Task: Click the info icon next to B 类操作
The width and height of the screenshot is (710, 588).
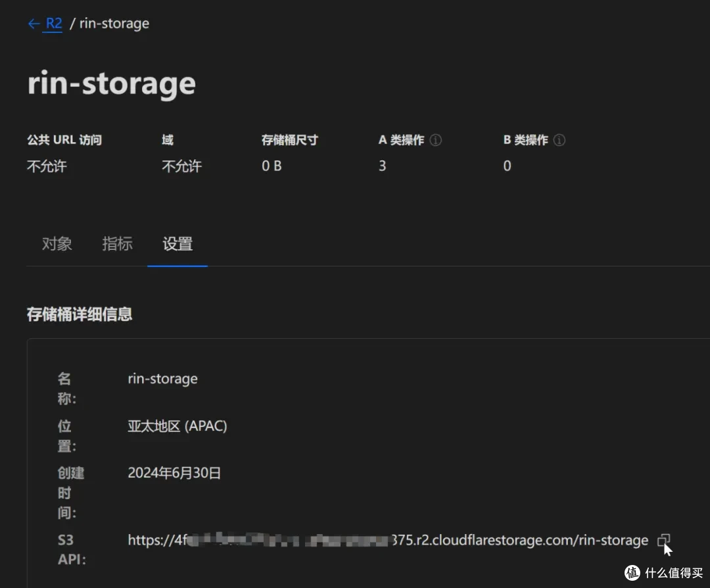Action: (x=559, y=140)
